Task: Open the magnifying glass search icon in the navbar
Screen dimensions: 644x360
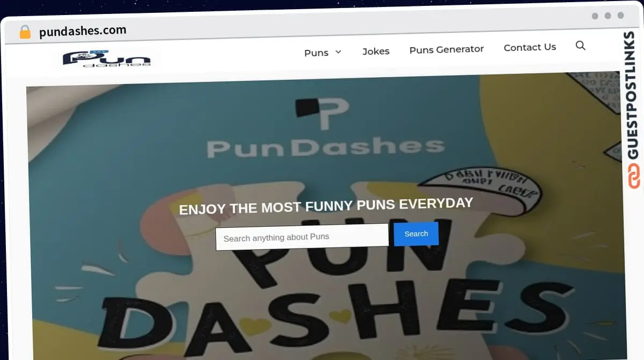Action: click(580, 46)
